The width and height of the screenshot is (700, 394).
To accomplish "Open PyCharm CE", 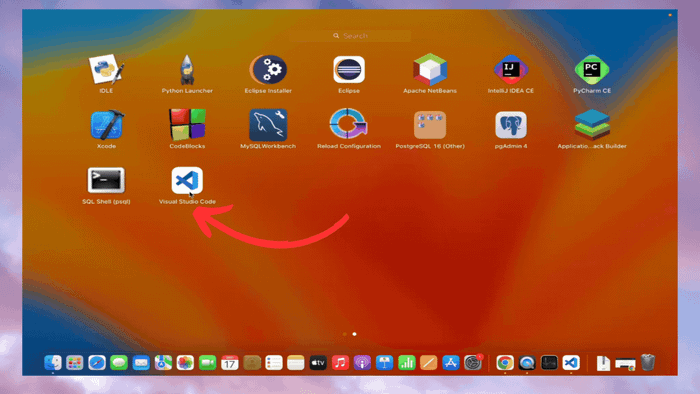I will coord(592,70).
